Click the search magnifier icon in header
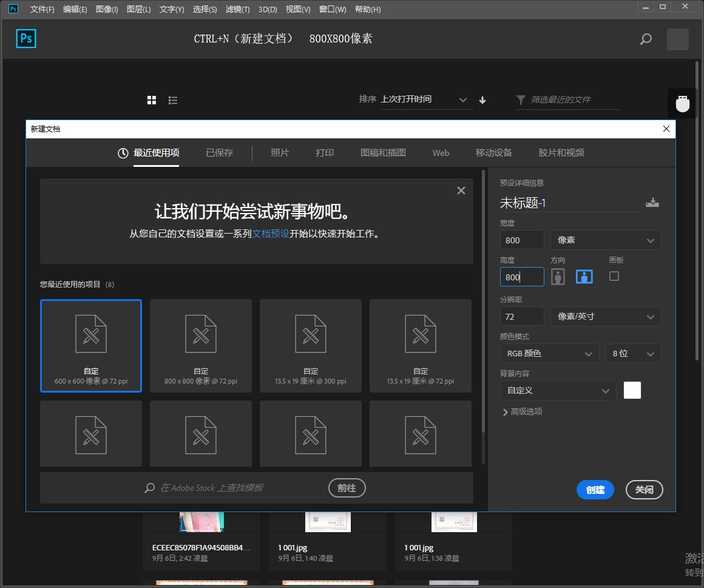This screenshot has height=588, width=704. coord(646,39)
